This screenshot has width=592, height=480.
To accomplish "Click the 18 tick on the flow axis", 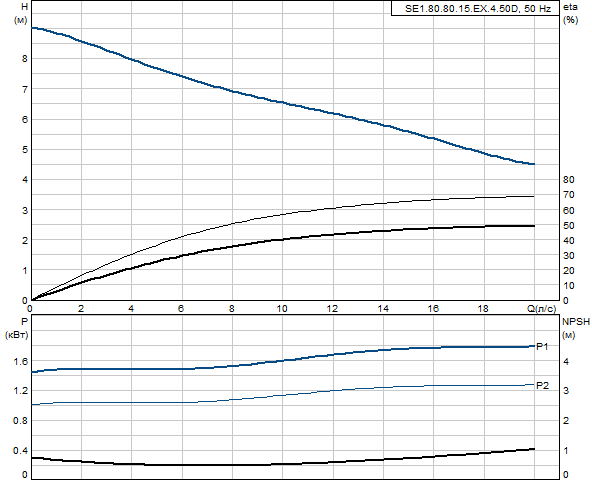I will point(483,309).
